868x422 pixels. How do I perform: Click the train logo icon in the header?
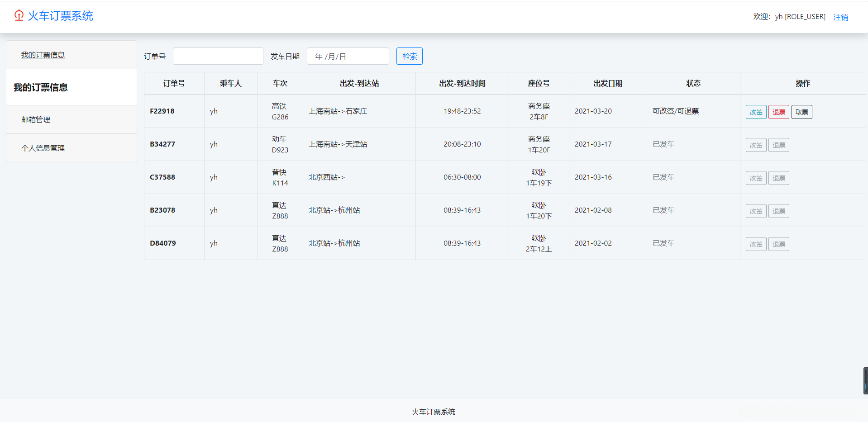[19, 15]
